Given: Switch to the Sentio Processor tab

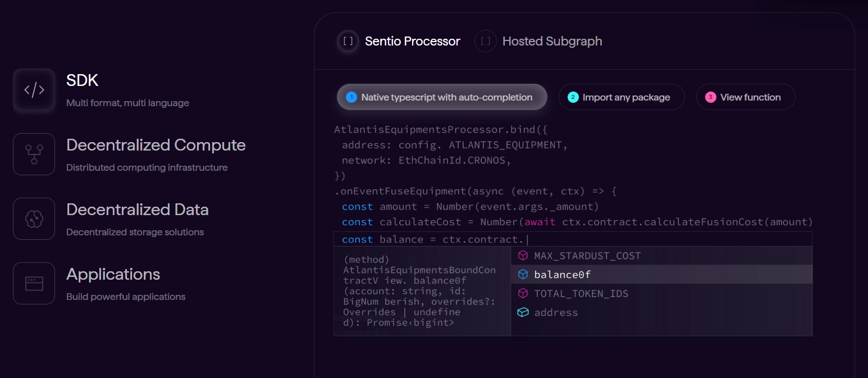Looking at the screenshot, I should (x=412, y=41).
